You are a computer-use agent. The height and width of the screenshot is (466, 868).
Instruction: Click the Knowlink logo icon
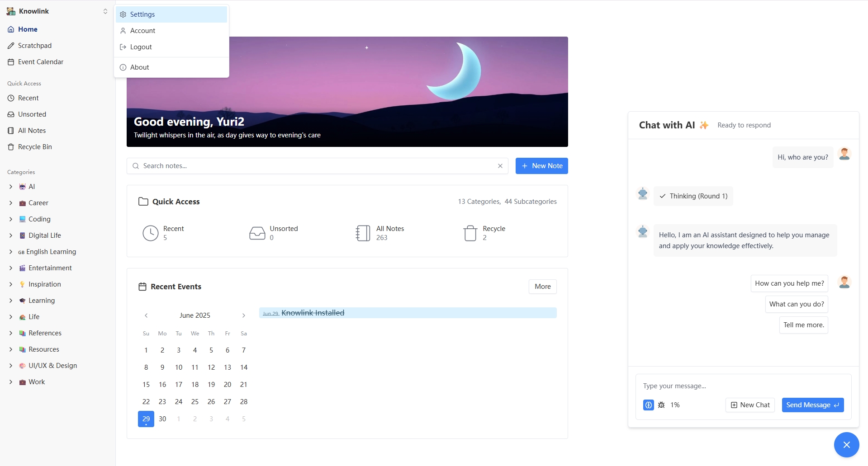click(x=11, y=11)
